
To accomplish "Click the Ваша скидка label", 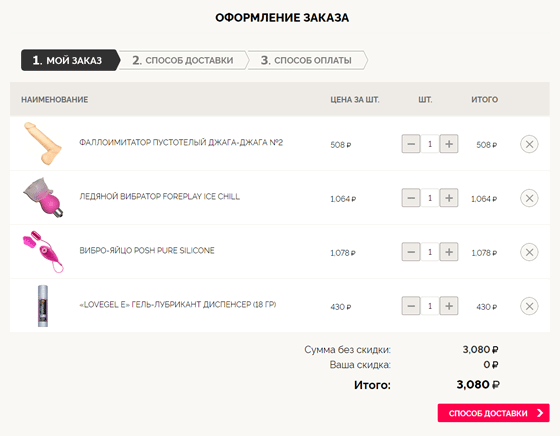I will [360, 365].
